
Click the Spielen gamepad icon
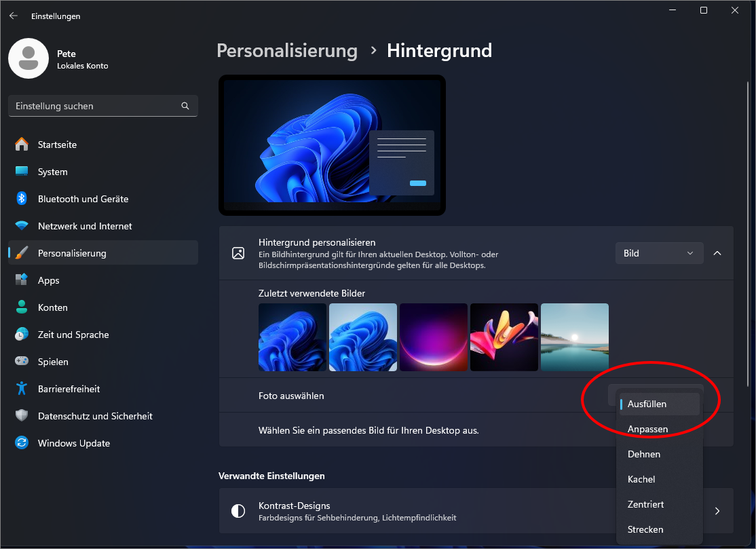(x=22, y=361)
